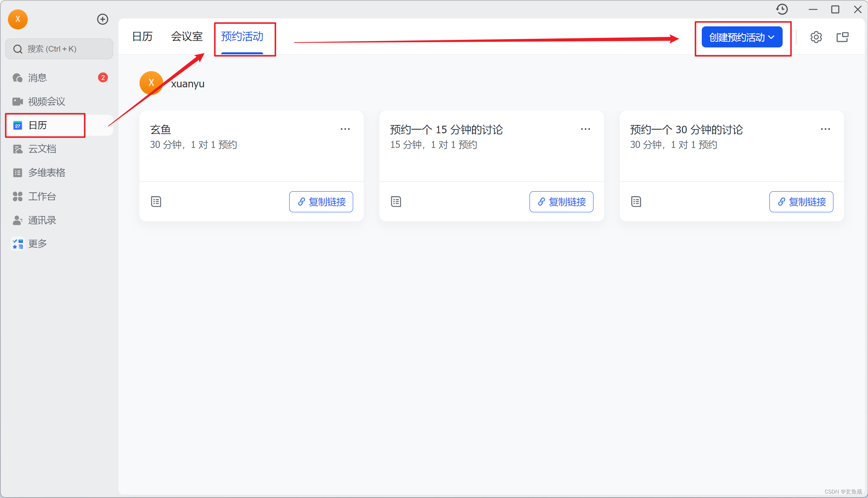Copy link for 玄鱼 appointment
Screen dimensions: 868x498
pyautogui.click(x=321, y=202)
